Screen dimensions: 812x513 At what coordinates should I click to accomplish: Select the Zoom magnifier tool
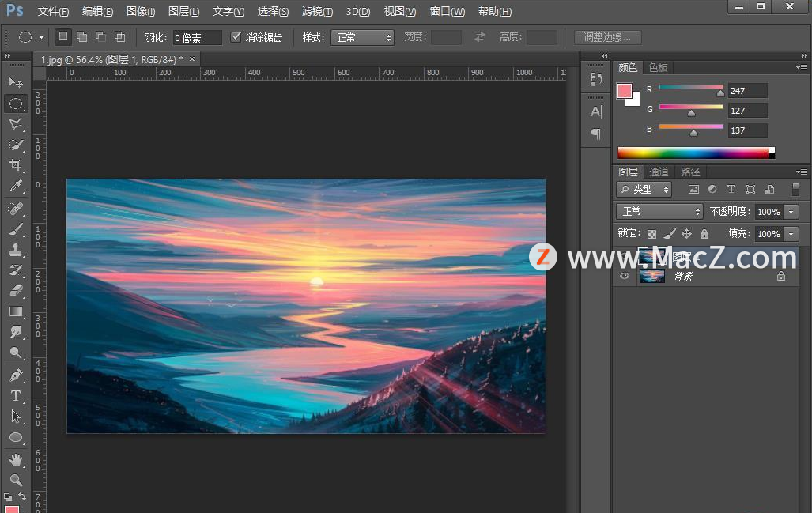(x=16, y=481)
